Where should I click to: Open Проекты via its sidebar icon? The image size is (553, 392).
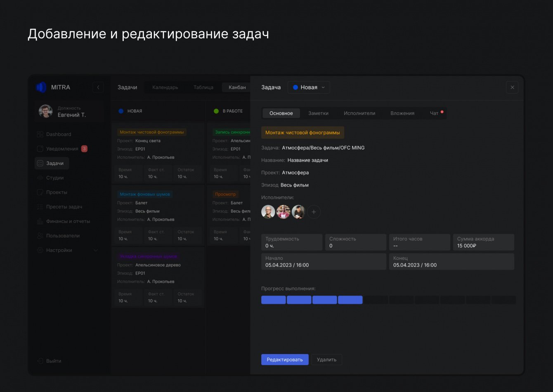[x=40, y=192]
